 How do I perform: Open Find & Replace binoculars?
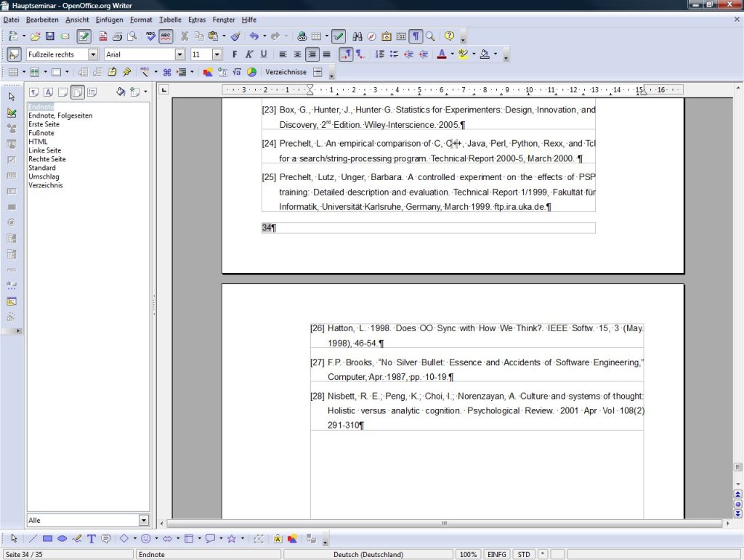[x=357, y=36]
